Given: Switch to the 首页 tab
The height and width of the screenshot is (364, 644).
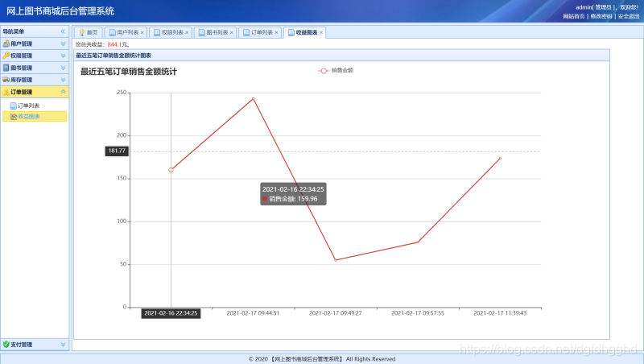Looking at the screenshot, I should point(89,32).
